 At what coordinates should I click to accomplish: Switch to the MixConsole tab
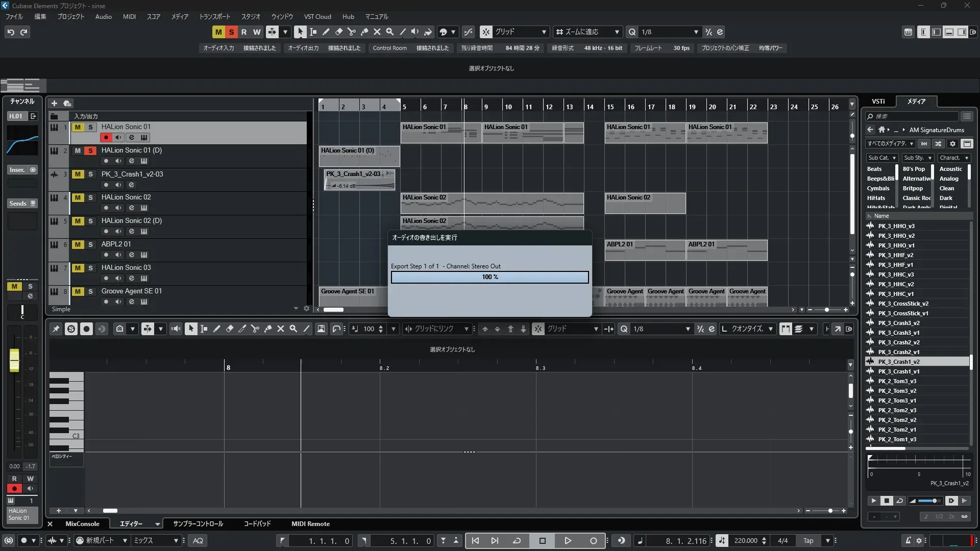82,523
